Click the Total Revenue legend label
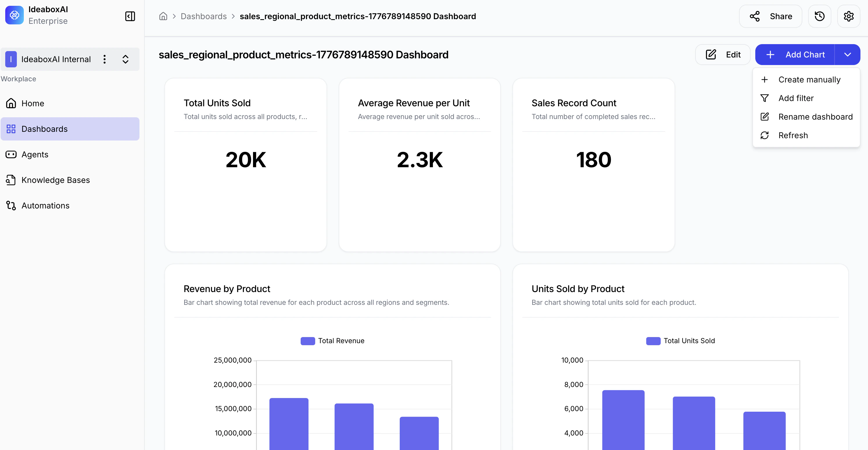 (x=341, y=341)
